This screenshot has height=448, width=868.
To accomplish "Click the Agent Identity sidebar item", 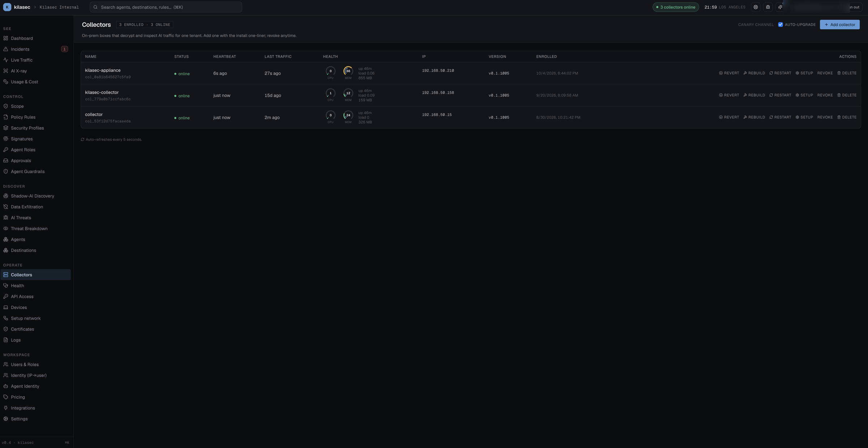I will [x=35, y=386].
